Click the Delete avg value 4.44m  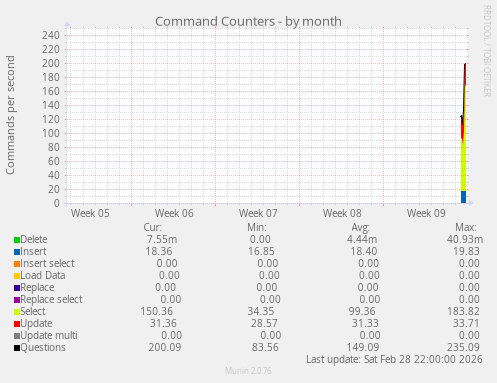pos(362,239)
